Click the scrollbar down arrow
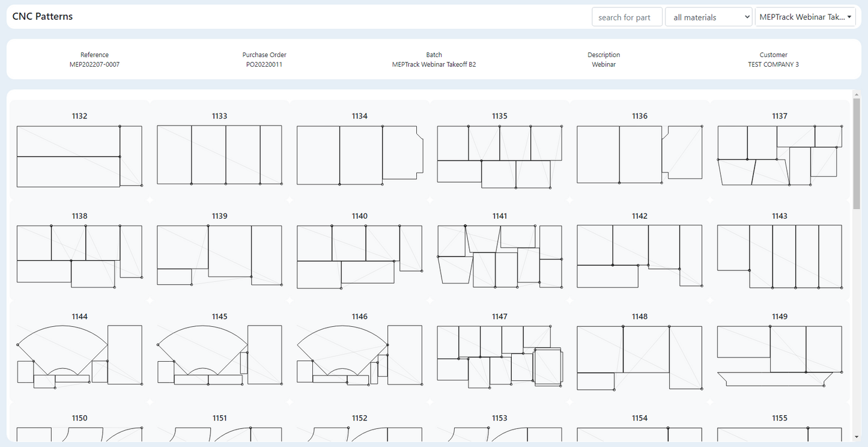This screenshot has height=447, width=868. coord(857,437)
